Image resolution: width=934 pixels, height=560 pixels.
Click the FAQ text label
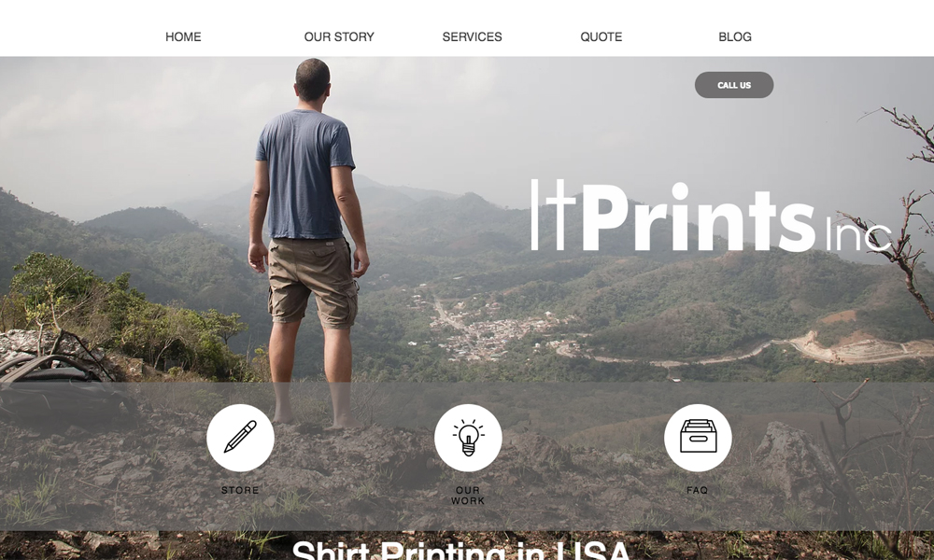click(697, 490)
